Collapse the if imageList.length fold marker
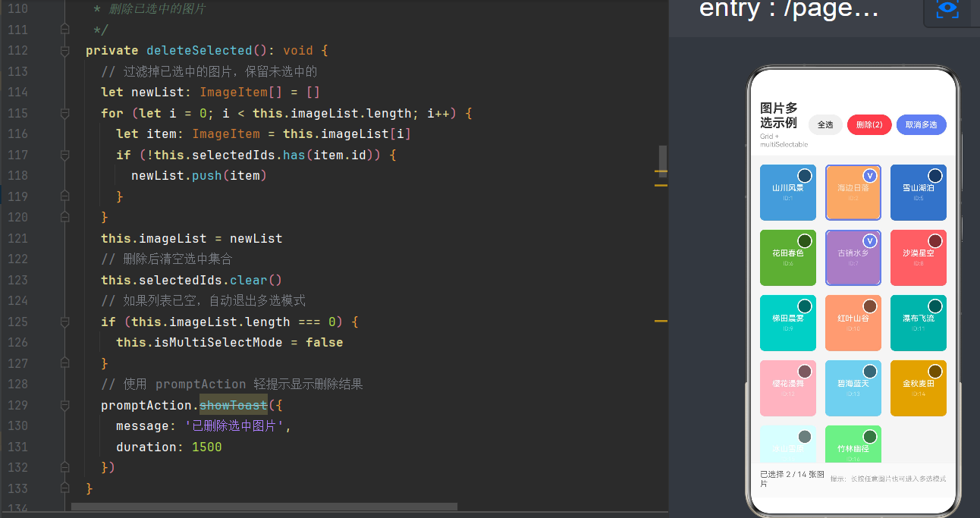 (x=64, y=322)
